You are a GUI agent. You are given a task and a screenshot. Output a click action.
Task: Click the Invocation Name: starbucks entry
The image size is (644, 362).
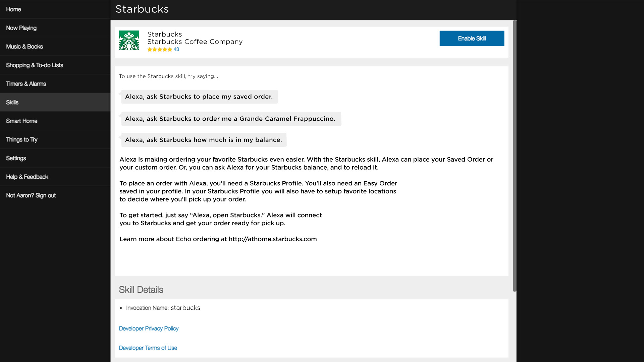[x=163, y=308]
